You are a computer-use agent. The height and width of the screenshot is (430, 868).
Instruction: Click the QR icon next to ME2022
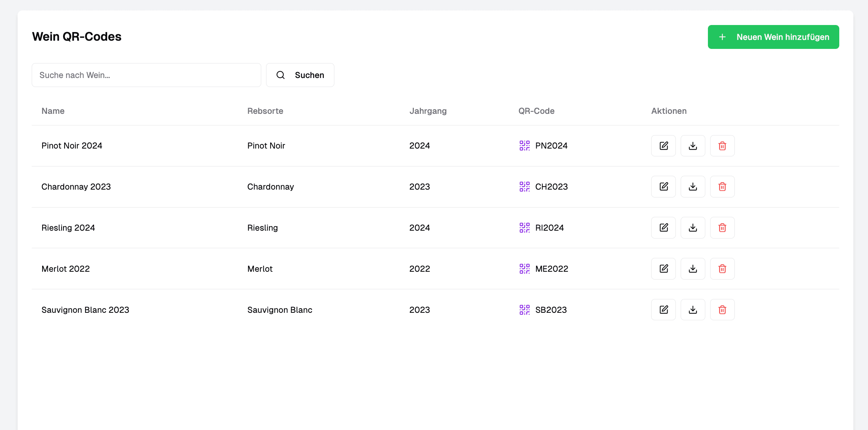pyautogui.click(x=525, y=269)
